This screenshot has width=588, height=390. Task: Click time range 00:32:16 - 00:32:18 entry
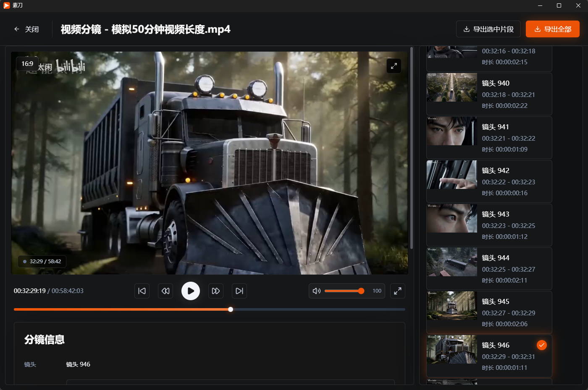pyautogui.click(x=509, y=51)
